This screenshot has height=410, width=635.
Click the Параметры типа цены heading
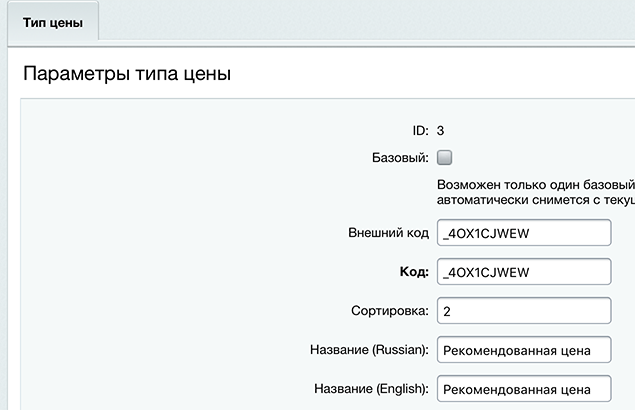point(127,74)
